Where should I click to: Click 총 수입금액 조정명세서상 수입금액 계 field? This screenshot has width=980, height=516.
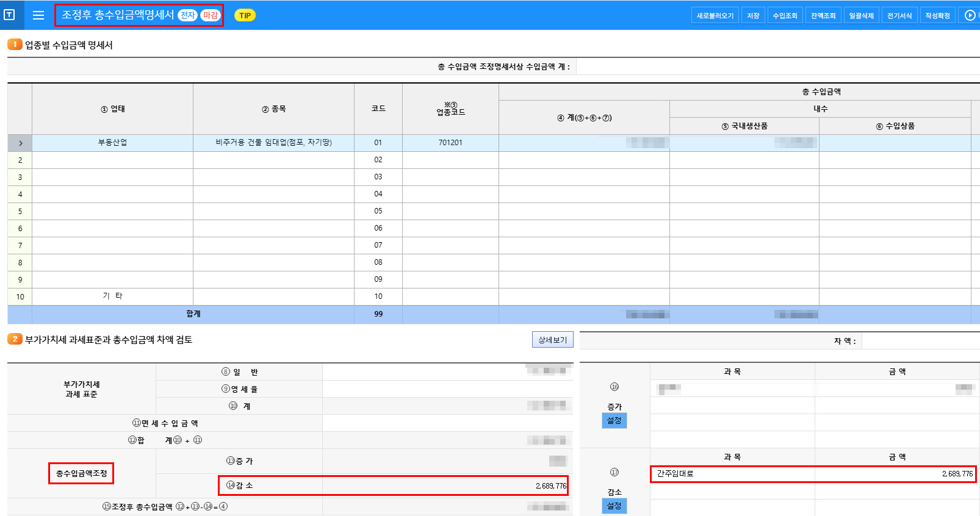tap(778, 66)
